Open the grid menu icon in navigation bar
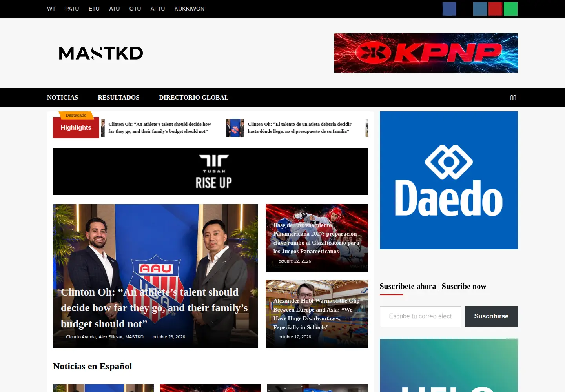The width and height of the screenshot is (565, 392). point(513,98)
